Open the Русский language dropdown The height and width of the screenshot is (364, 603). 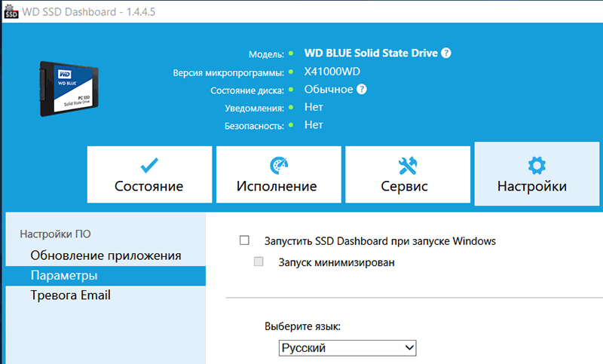click(x=347, y=348)
